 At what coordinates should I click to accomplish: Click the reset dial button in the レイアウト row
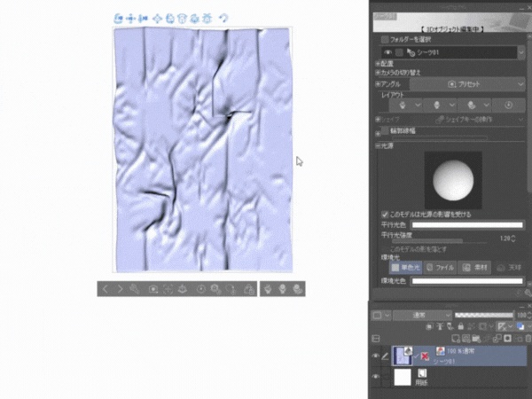[x=508, y=105]
